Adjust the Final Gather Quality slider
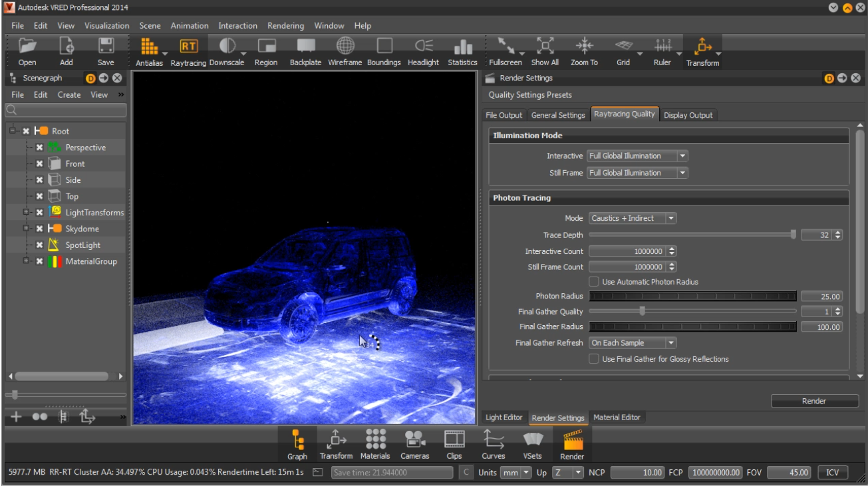 [642, 311]
